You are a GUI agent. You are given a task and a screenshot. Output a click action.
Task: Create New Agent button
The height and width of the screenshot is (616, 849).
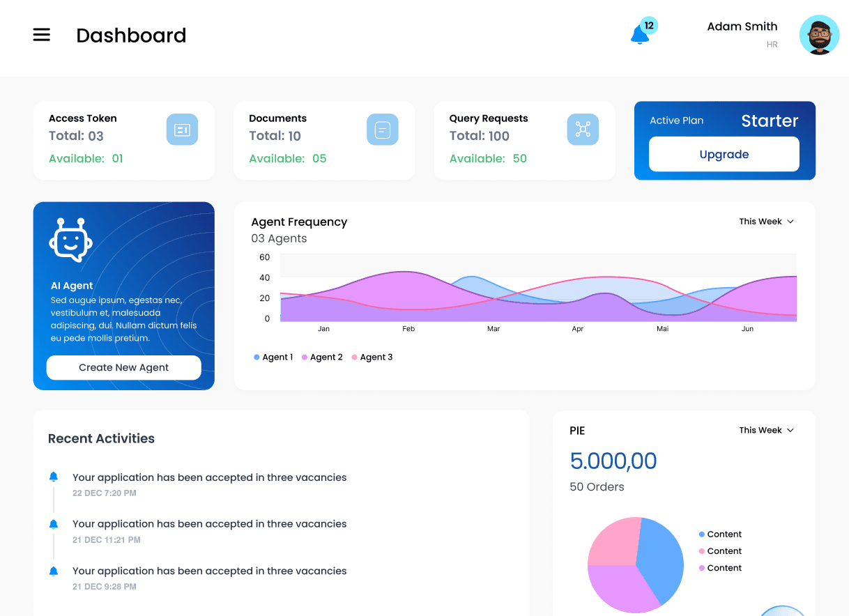click(124, 367)
